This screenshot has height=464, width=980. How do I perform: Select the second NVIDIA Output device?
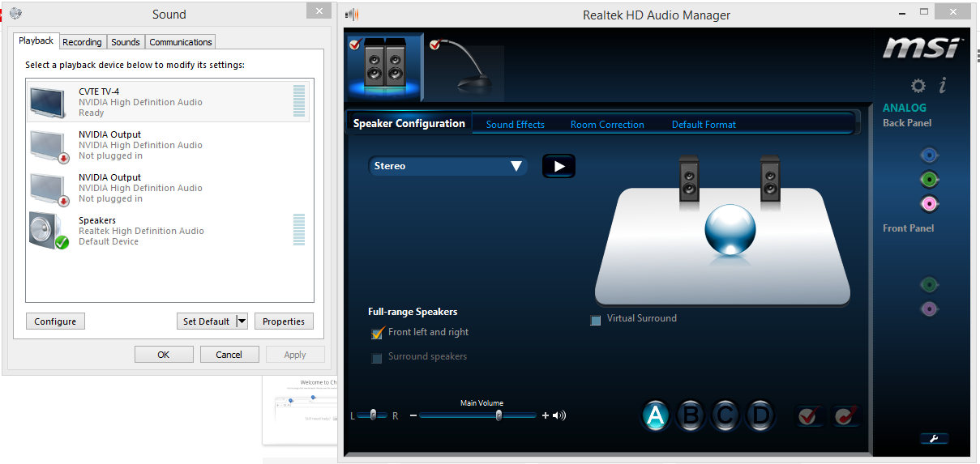[169, 188]
